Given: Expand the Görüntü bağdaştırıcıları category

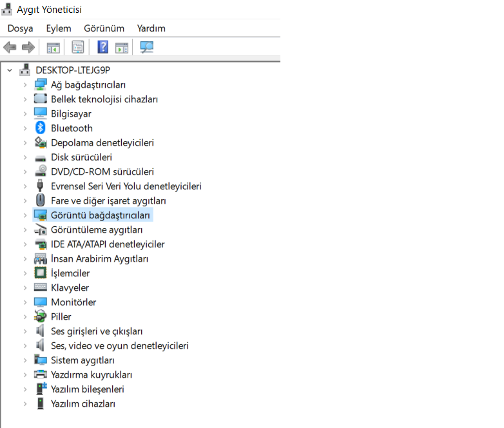Looking at the screenshot, I should (x=25, y=215).
